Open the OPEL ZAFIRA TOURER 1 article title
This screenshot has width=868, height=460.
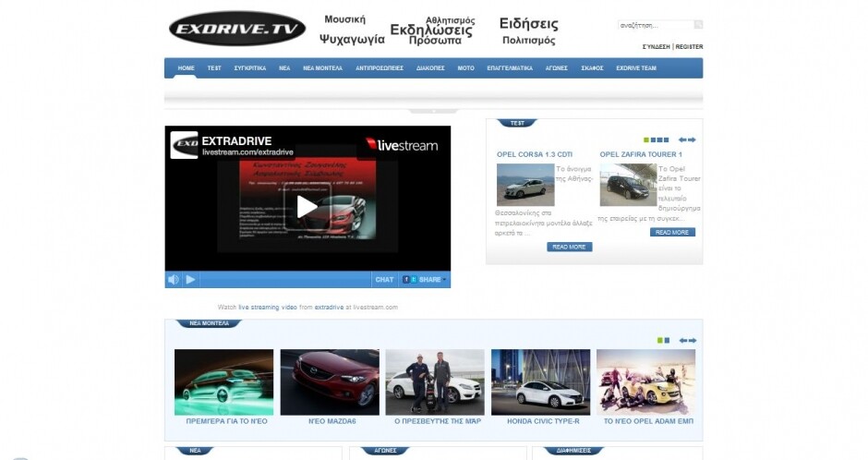[641, 154]
